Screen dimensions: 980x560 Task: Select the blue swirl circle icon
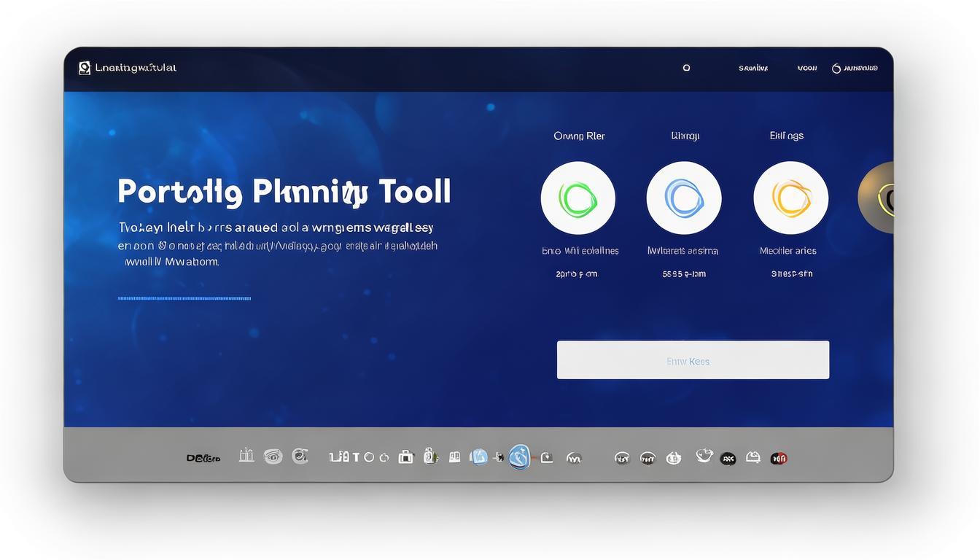(x=683, y=198)
